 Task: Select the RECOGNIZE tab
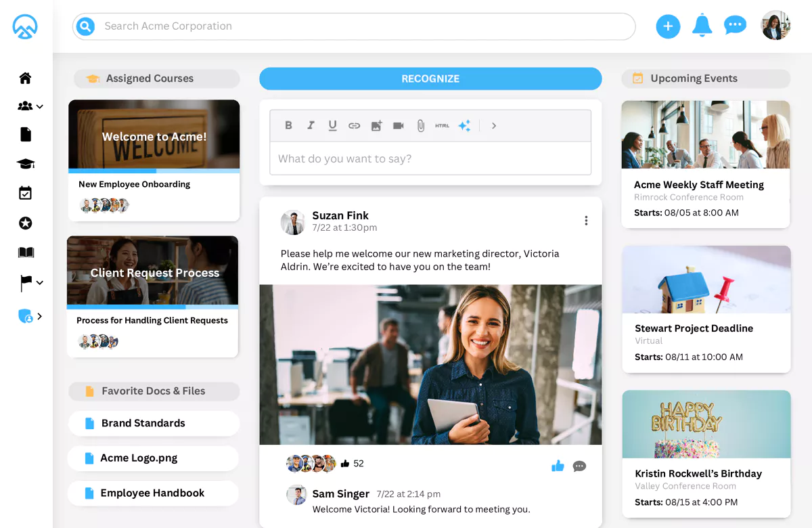(430, 79)
